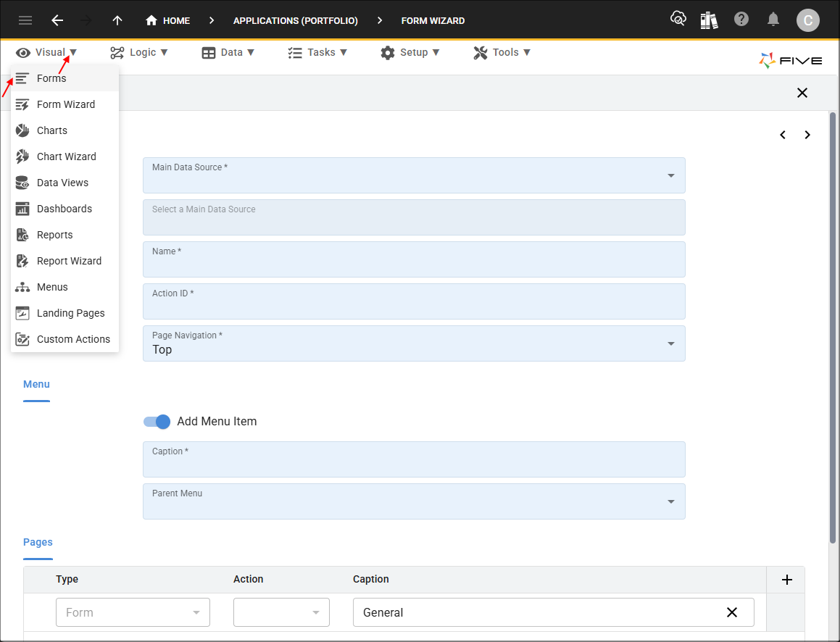This screenshot has height=642, width=840.
Task: Collapse the Visual menu
Action: pyautogui.click(x=46, y=52)
